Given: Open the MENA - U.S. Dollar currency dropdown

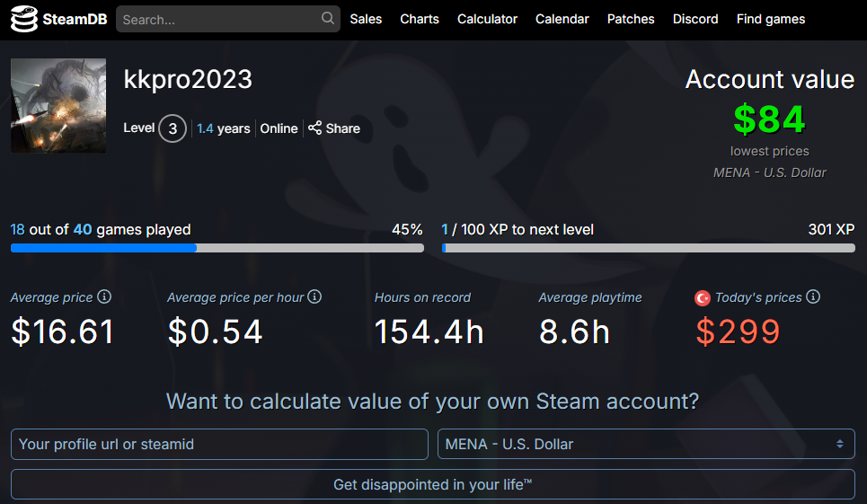Looking at the screenshot, I should click(646, 444).
